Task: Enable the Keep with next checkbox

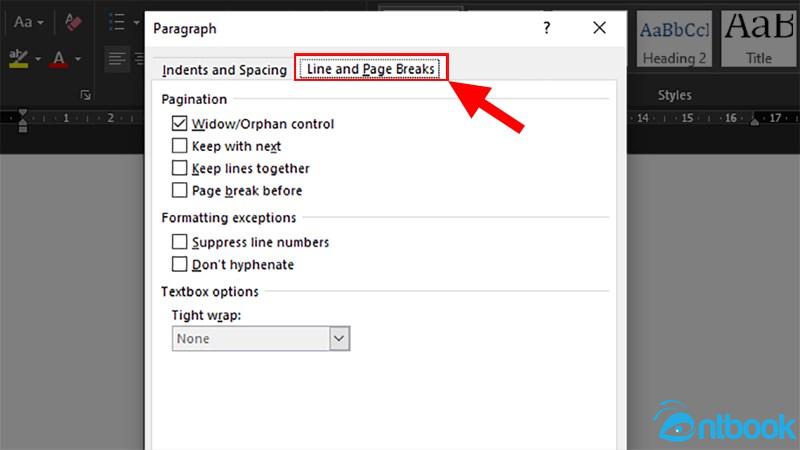Action: pyautogui.click(x=179, y=146)
